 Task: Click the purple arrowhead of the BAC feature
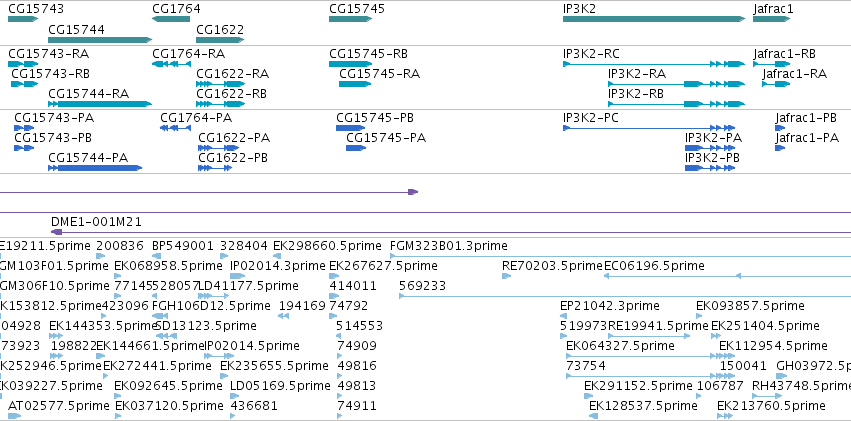[x=413, y=192]
